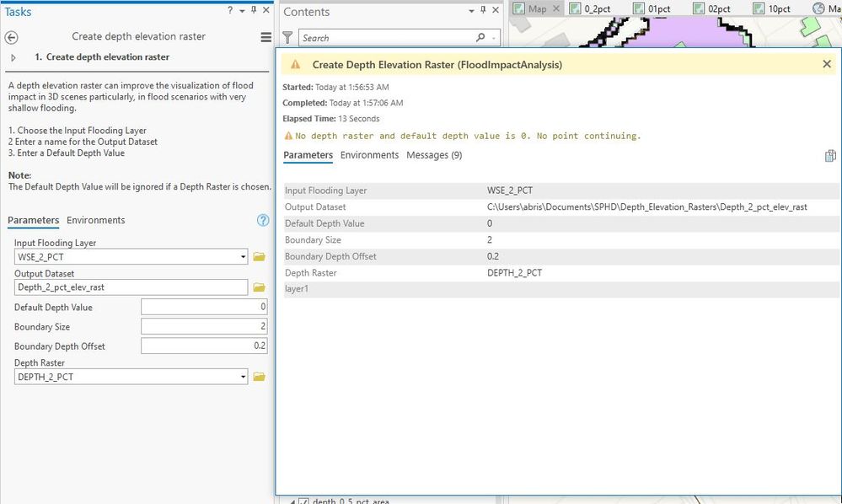Browse folder for Depth Raster

[260, 377]
